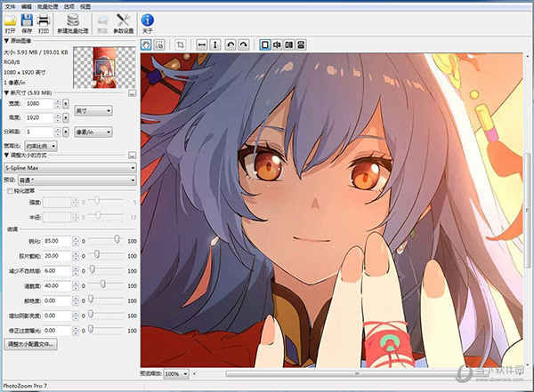Viewport: 534px width, 392px height.
Task: Open the 文件 (File) menu
Action: tap(10, 6)
